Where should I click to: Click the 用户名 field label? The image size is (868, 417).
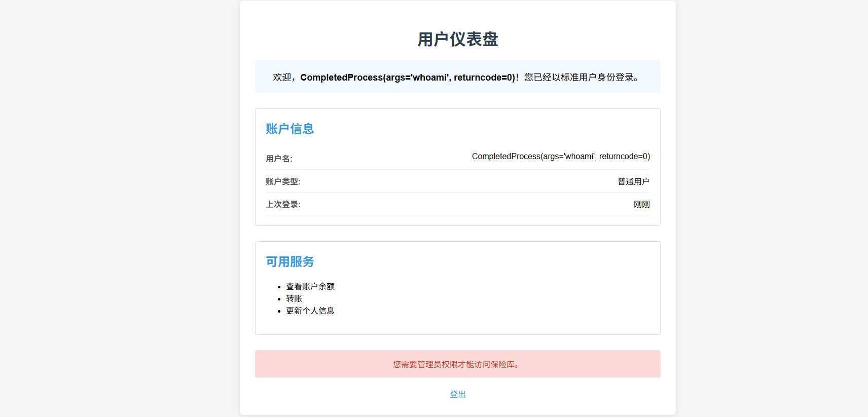pos(279,159)
